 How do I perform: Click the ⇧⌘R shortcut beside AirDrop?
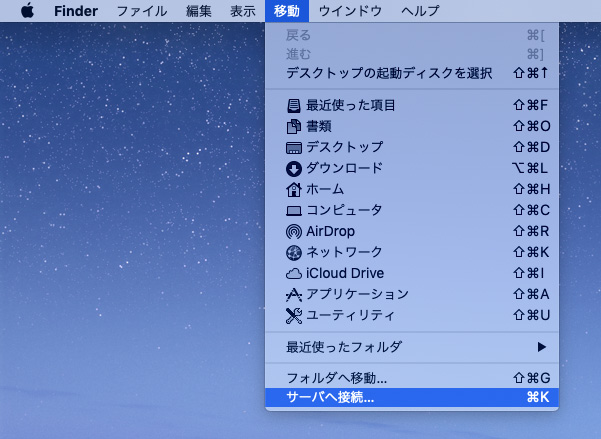[x=531, y=231]
